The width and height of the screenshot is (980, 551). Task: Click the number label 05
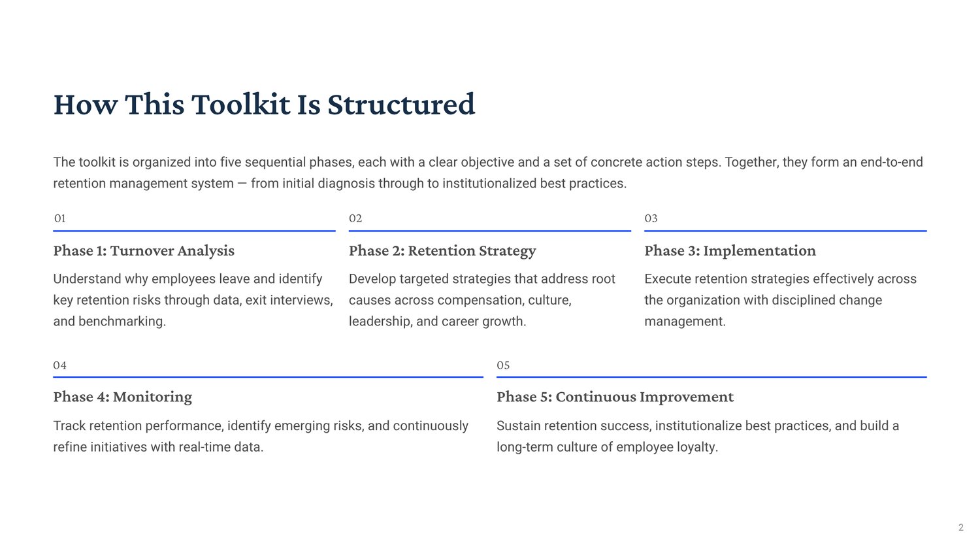(503, 365)
